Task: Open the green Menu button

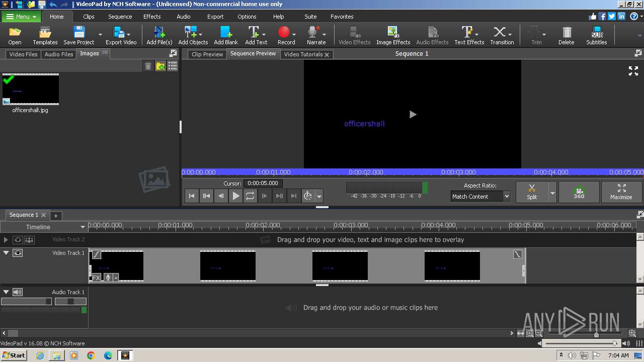Action: point(21,17)
